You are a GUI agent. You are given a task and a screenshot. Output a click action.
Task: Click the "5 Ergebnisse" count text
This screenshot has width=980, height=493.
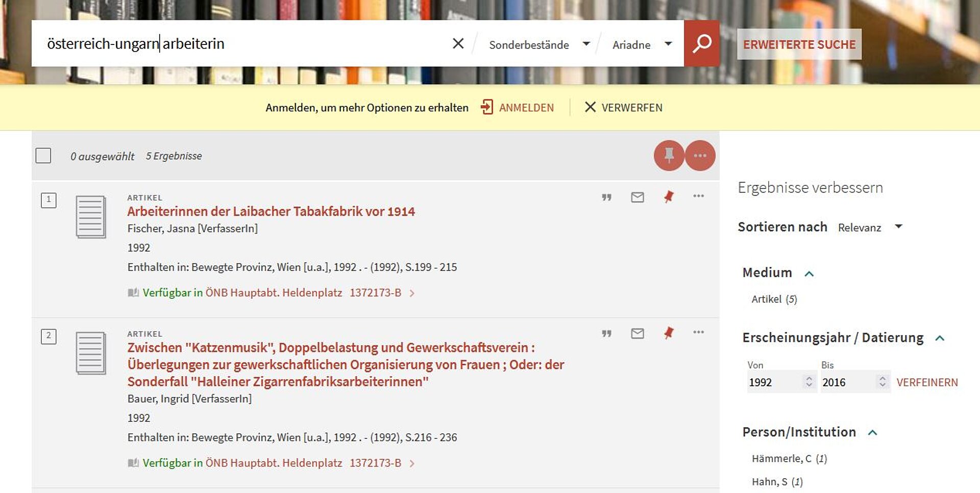point(174,156)
